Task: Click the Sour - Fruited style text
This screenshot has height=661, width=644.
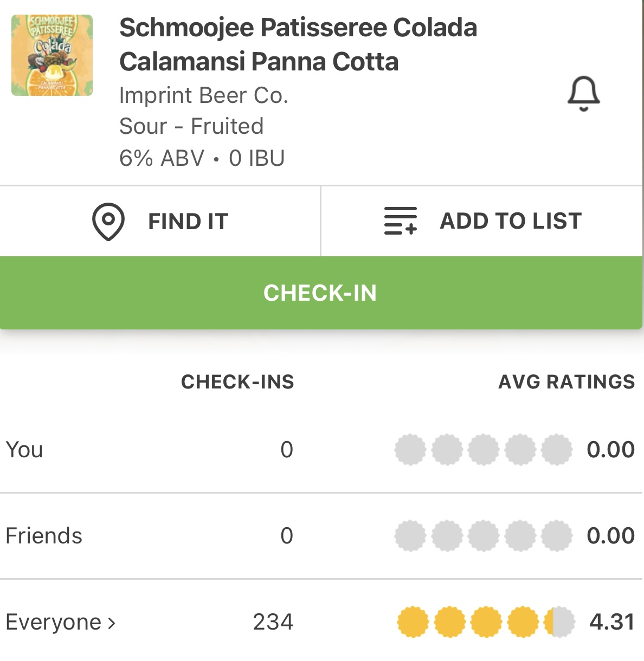Action: (191, 126)
